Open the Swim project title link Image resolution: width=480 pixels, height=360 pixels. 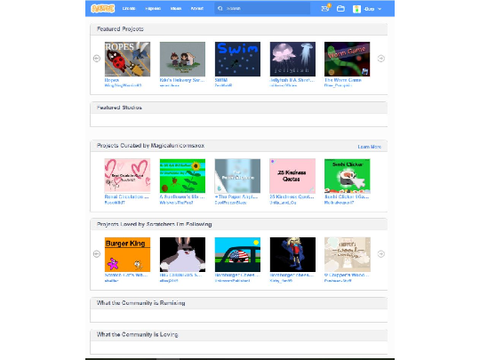[221, 80]
